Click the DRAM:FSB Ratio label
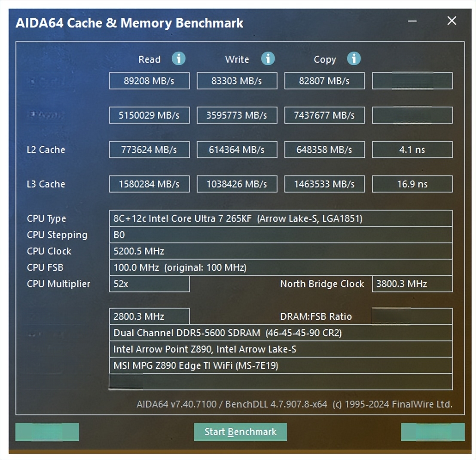 point(316,316)
